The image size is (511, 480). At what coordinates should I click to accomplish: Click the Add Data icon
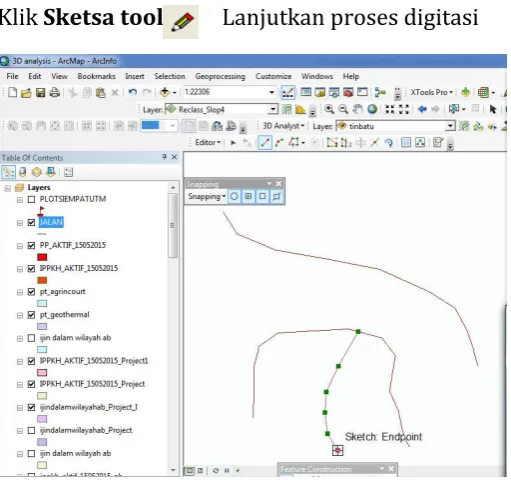(x=165, y=92)
